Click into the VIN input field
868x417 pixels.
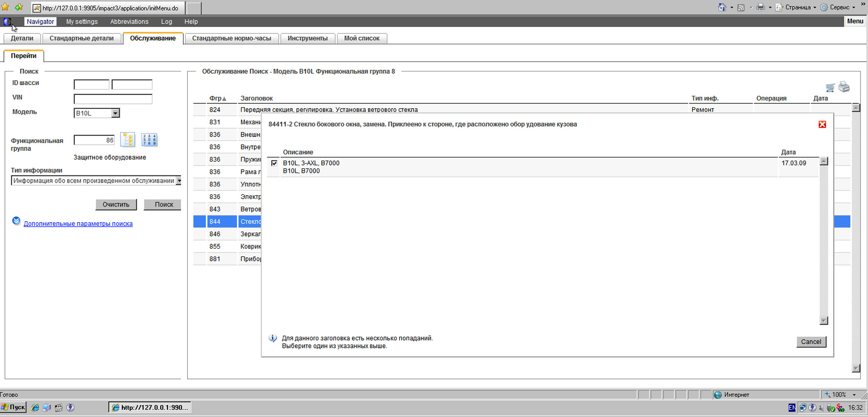point(113,99)
